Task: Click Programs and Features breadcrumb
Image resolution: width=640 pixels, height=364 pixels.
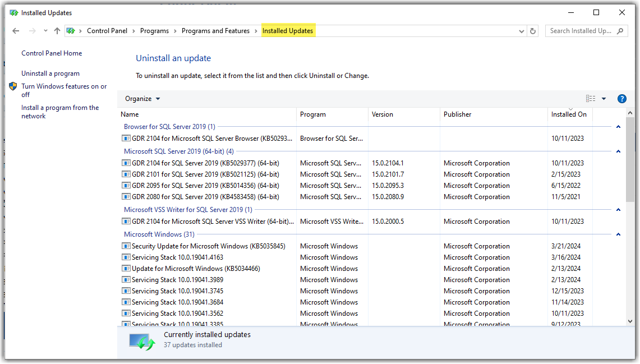Action: (215, 31)
